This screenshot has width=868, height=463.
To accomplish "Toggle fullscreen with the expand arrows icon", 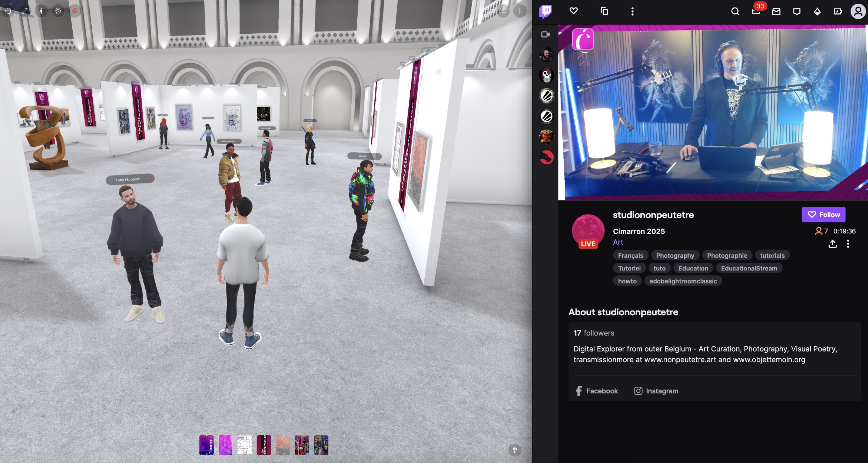I will point(25,11).
